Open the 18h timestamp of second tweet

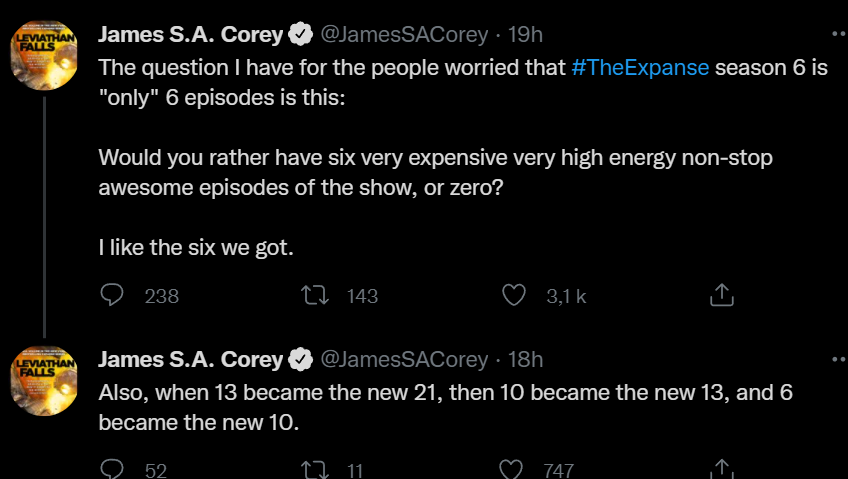coord(525,359)
